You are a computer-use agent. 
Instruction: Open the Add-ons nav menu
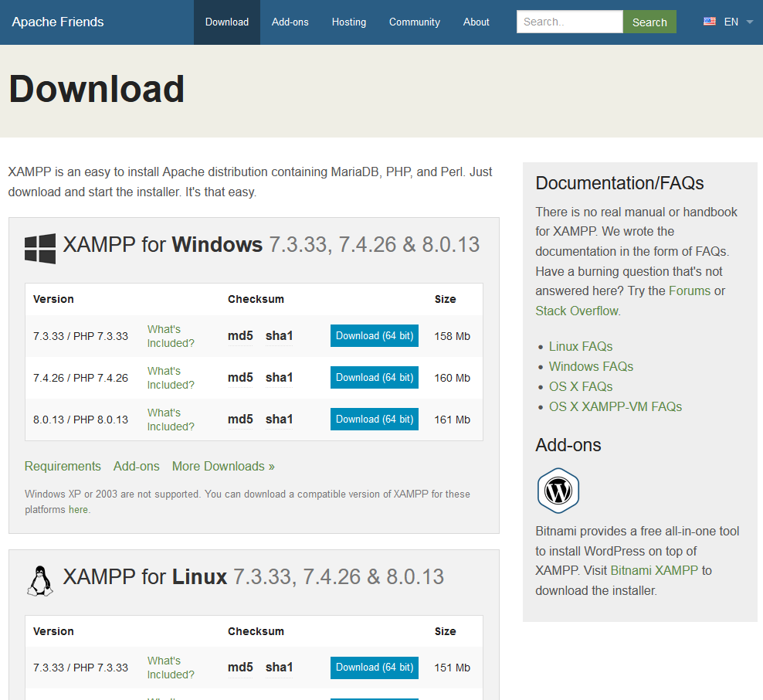point(290,22)
